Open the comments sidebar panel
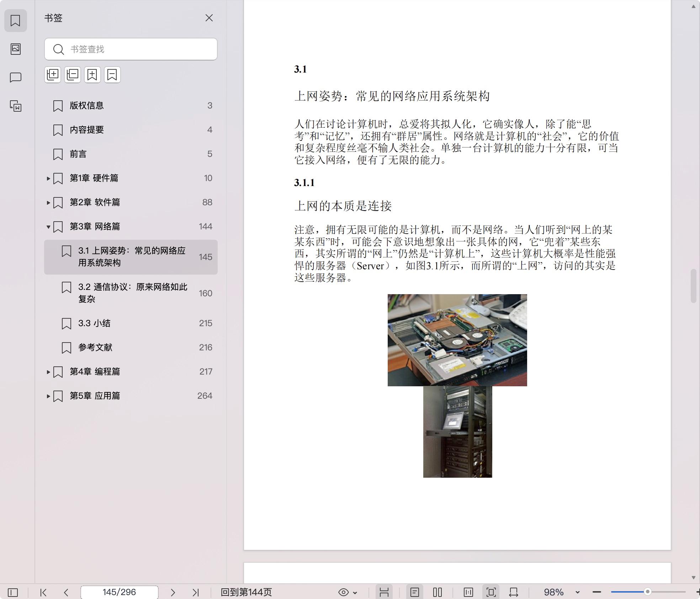Screen dimensions: 700x599 15,77
